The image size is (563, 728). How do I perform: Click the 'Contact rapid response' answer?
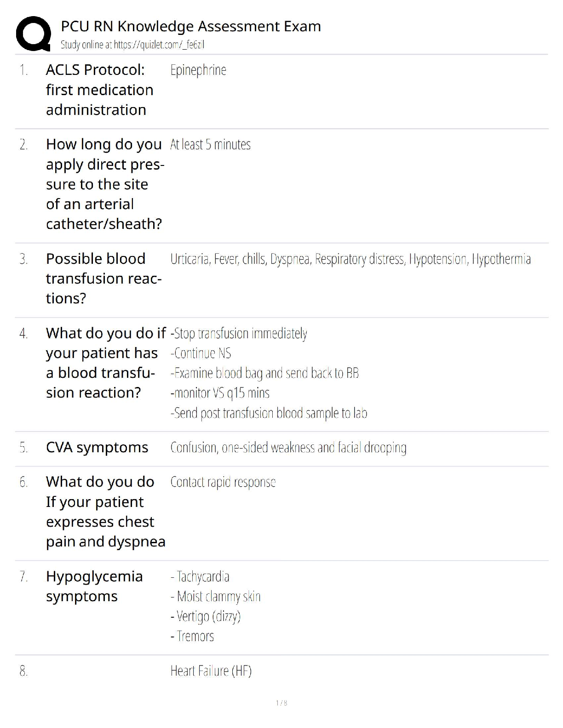click(223, 482)
